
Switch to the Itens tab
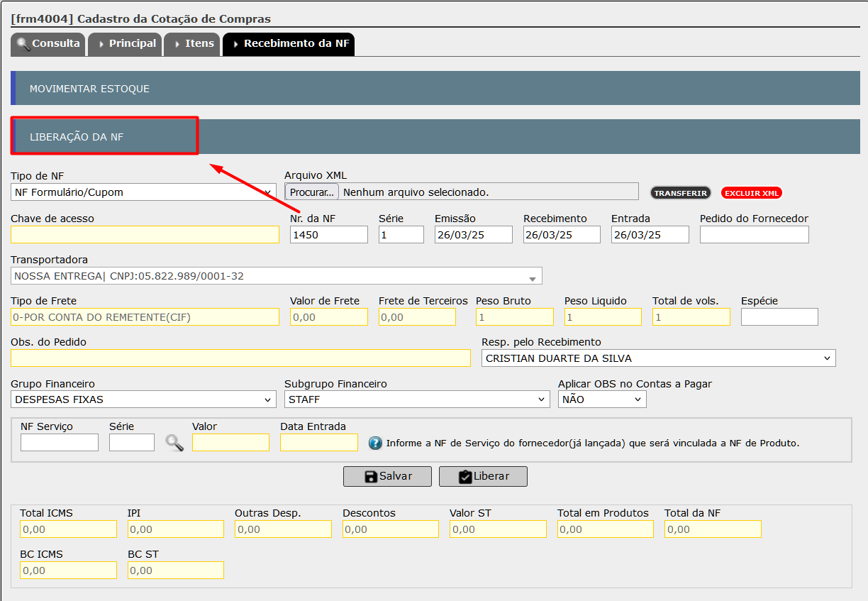(193, 44)
